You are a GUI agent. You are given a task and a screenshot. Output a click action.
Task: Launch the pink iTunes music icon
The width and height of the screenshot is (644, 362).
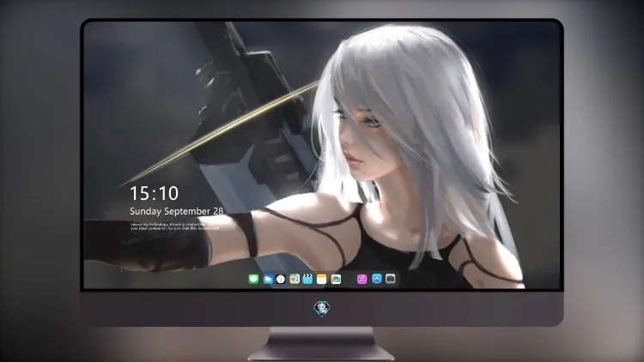coord(361,279)
